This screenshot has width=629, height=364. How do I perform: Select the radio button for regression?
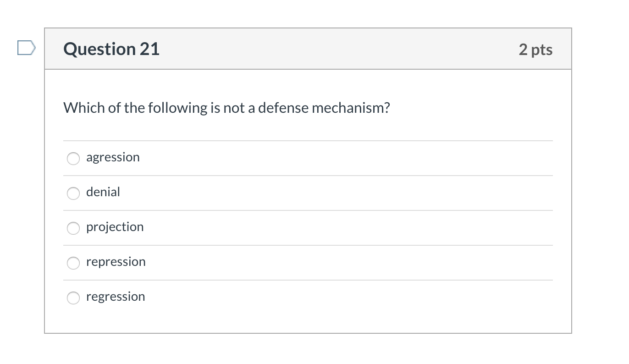tap(73, 298)
